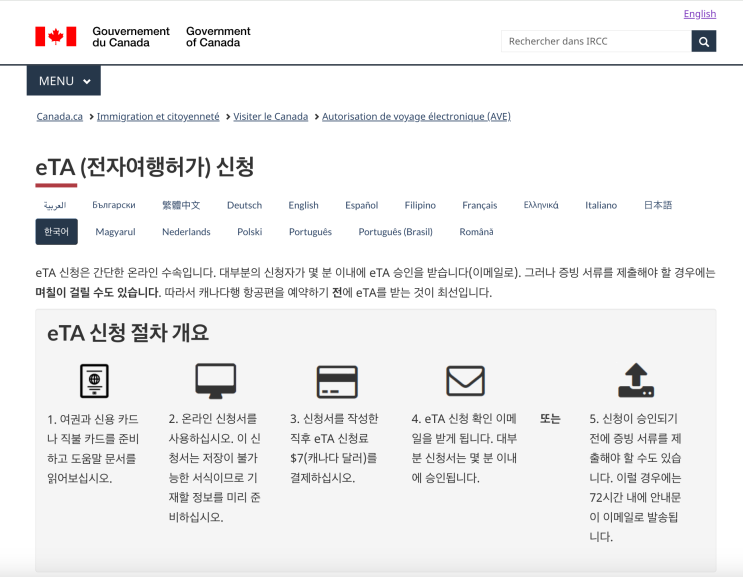
Task: Select the Arabic language tab
Action: (x=55, y=205)
